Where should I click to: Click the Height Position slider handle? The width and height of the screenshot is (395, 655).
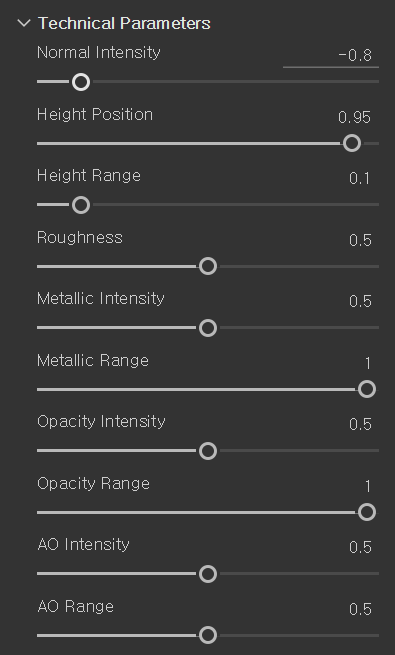point(352,143)
